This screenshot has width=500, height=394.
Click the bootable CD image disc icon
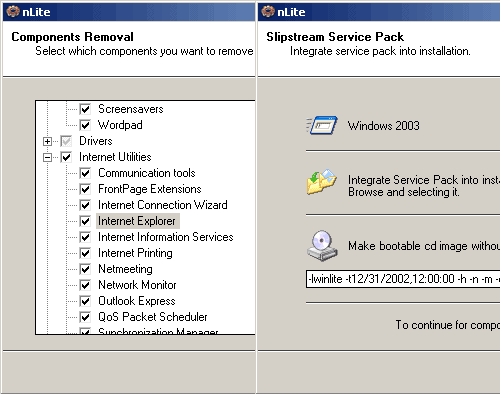point(322,246)
